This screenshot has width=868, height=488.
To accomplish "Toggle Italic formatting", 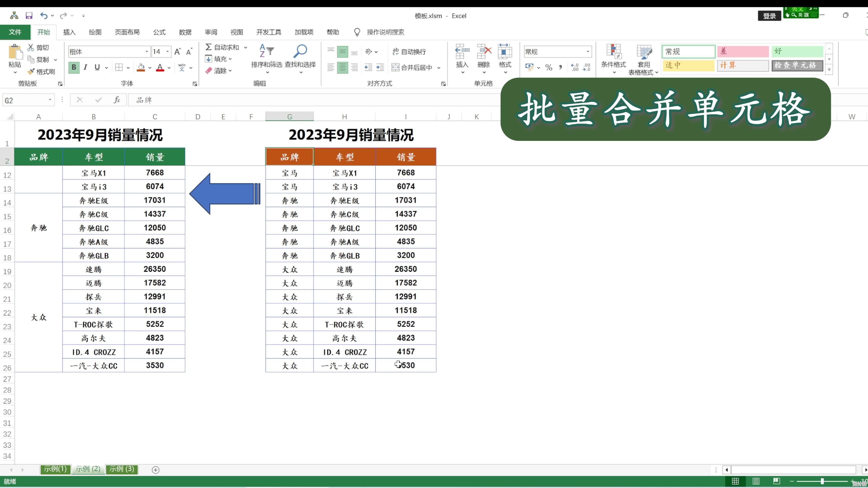I will (x=86, y=67).
